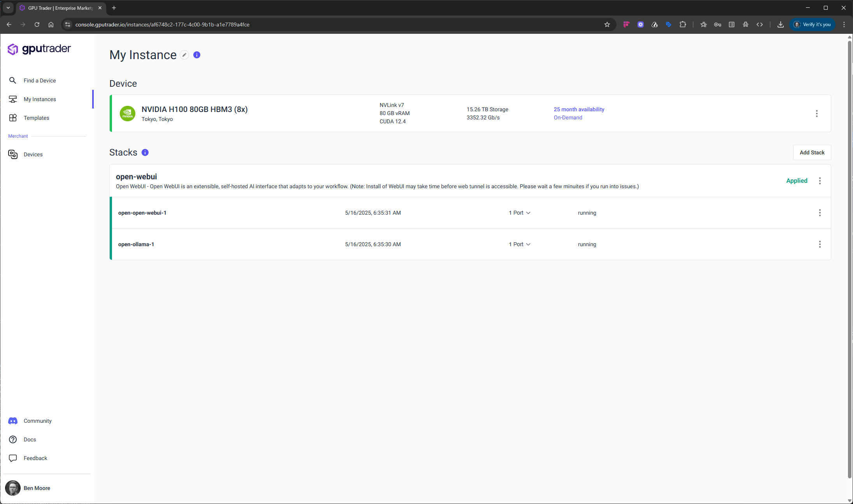The height and width of the screenshot is (504, 853).
Task: Open the tab search dropdown arrow
Action: (8, 8)
